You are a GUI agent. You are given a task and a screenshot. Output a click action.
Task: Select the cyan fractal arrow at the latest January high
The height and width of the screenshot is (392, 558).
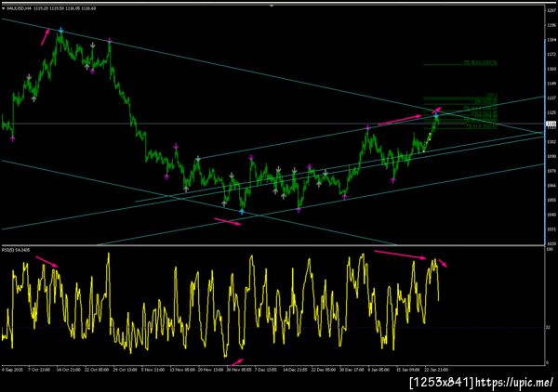436,115
